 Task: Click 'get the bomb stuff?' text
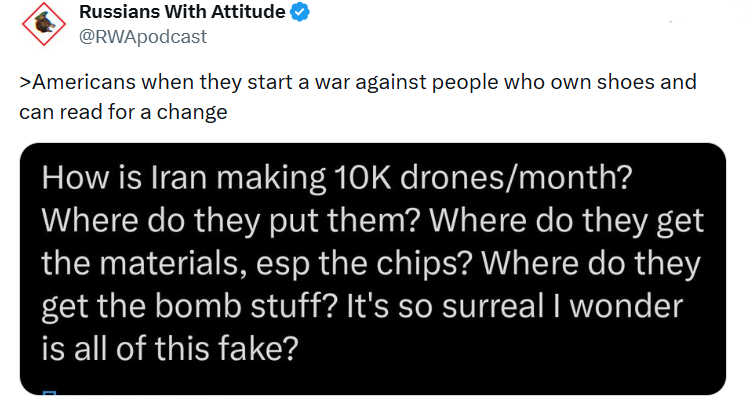tap(189, 306)
